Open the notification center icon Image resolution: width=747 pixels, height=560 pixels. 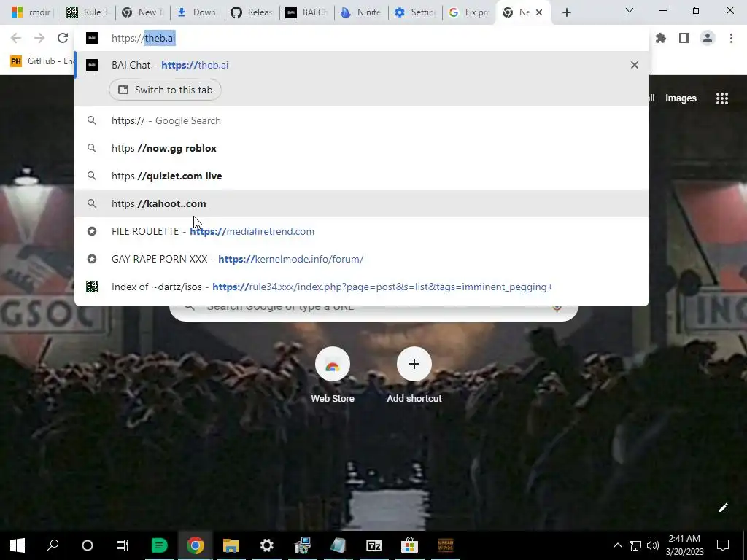(723, 545)
